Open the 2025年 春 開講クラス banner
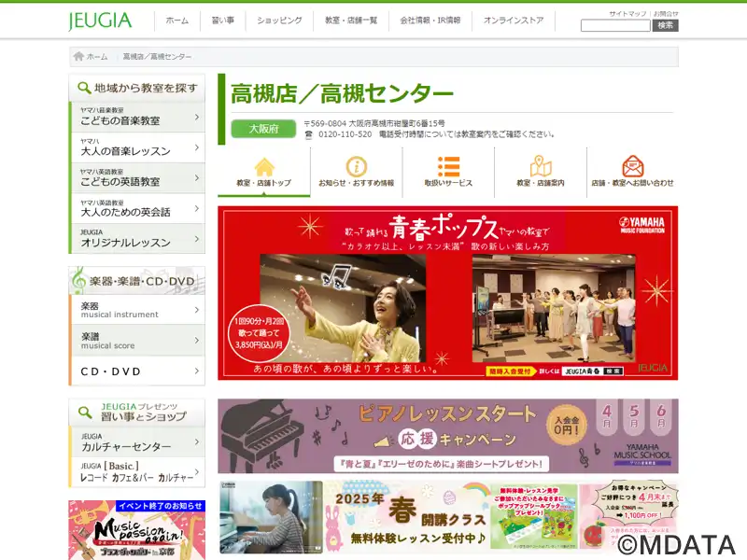 pos(448,518)
